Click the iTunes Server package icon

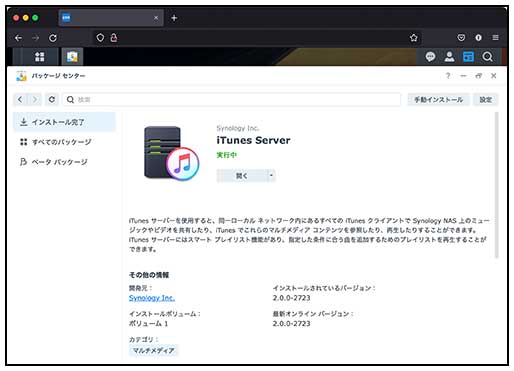[x=171, y=153]
